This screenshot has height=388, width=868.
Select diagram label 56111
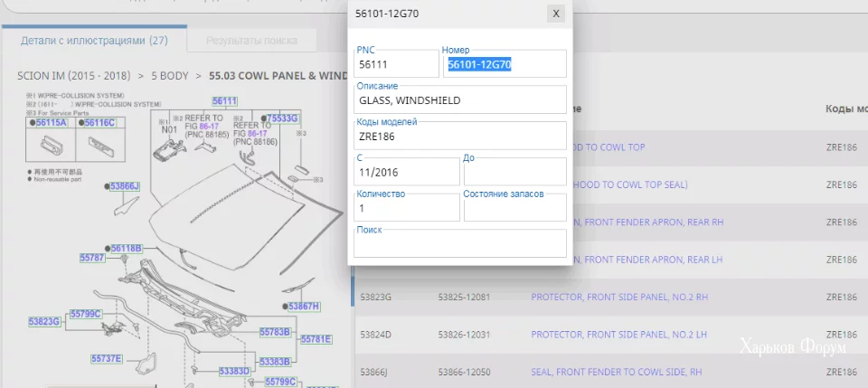[225, 101]
